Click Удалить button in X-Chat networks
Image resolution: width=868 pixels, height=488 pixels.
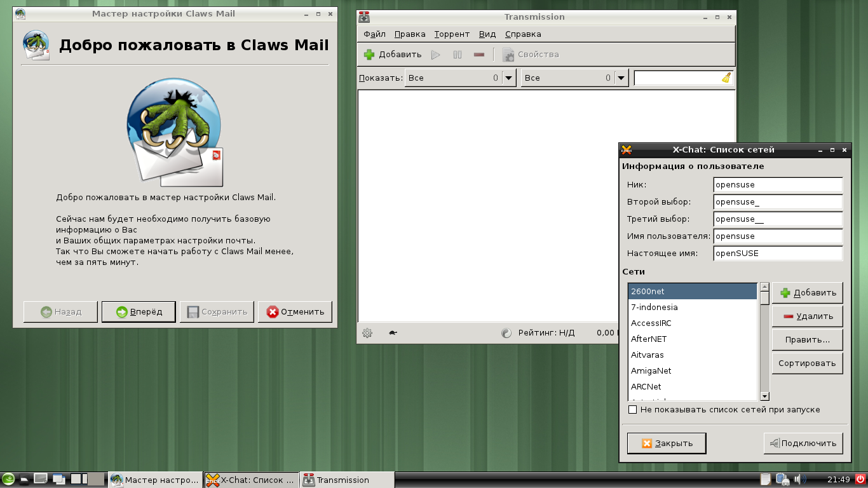(808, 316)
